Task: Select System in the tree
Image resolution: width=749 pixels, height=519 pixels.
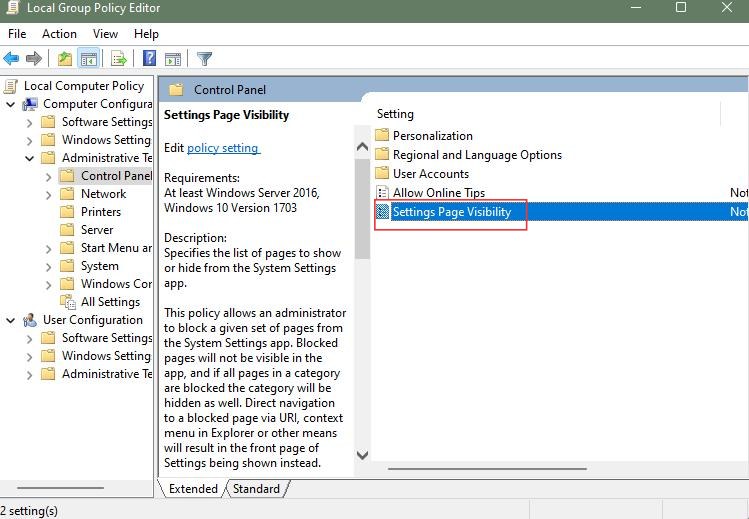Action: (x=99, y=266)
